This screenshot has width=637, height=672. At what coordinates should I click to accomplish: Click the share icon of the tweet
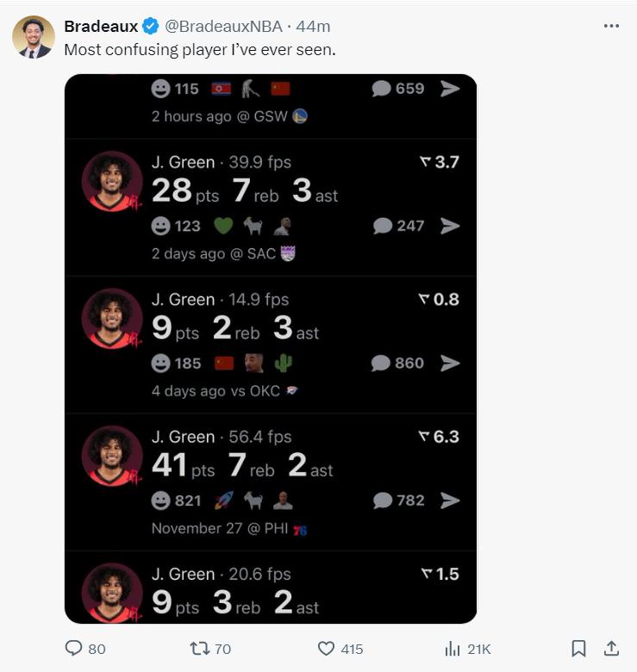[611, 649]
